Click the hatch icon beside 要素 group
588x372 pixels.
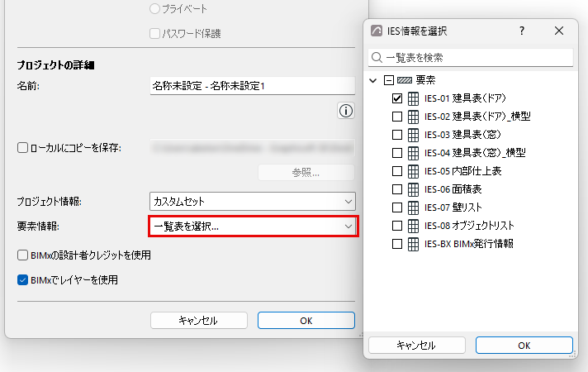coord(405,80)
